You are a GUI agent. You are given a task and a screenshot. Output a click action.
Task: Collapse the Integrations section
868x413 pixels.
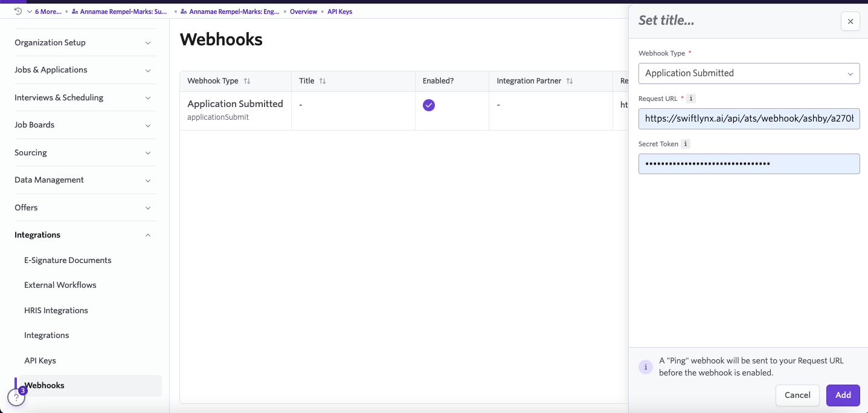coord(85,235)
